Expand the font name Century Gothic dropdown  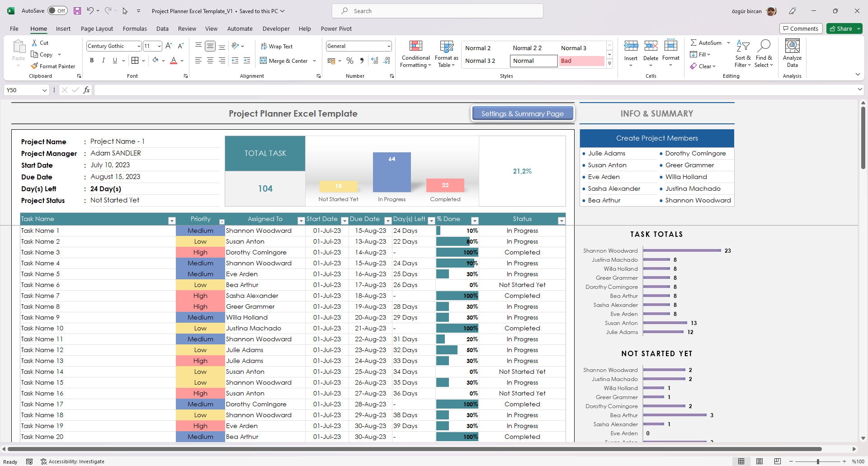(138, 46)
